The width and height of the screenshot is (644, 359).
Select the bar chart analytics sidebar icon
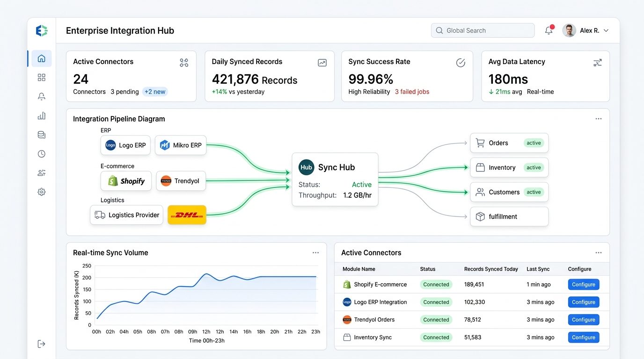(42, 115)
